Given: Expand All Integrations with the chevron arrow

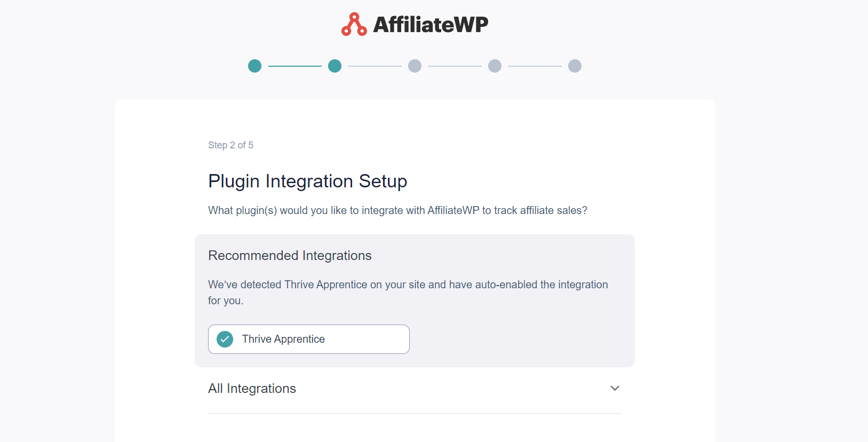Looking at the screenshot, I should (615, 388).
